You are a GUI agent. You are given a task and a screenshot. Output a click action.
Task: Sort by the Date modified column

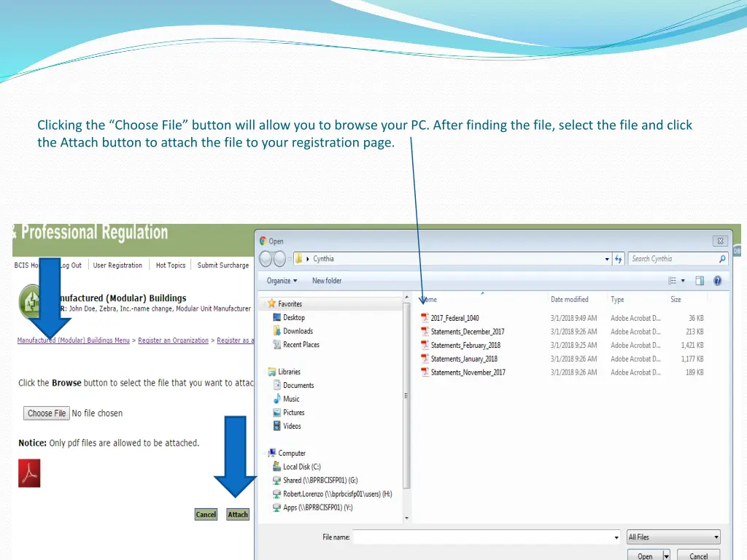[x=569, y=299]
